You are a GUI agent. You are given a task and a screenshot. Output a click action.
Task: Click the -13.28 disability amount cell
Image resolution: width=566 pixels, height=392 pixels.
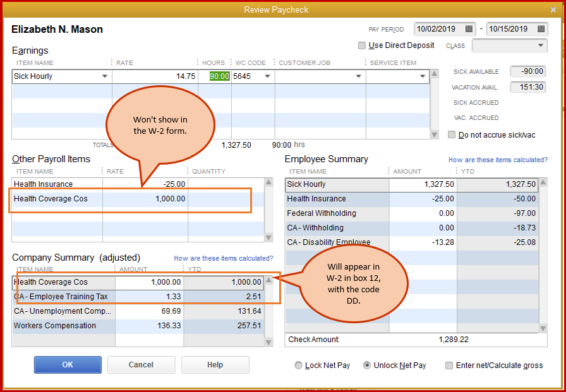tap(423, 242)
